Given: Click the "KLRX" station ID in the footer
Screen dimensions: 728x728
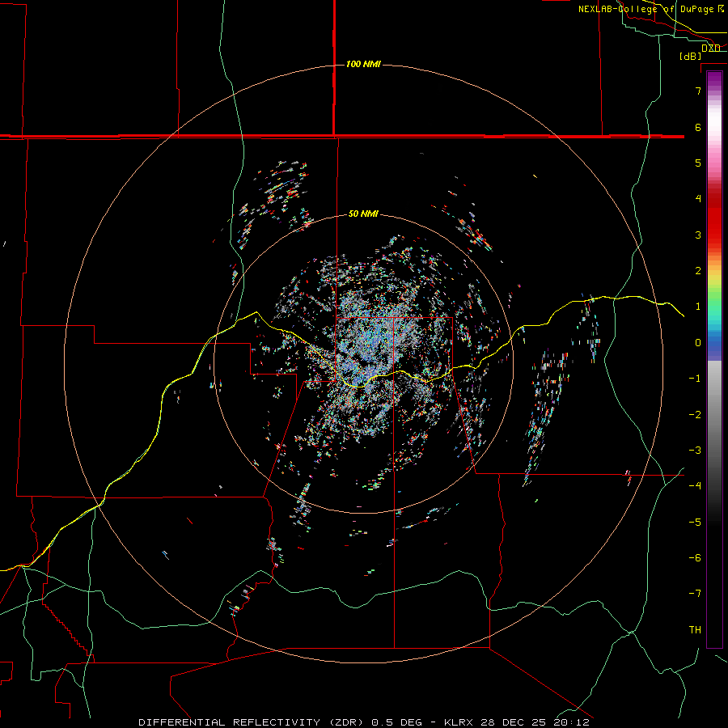Looking at the screenshot, I should 459,722.
